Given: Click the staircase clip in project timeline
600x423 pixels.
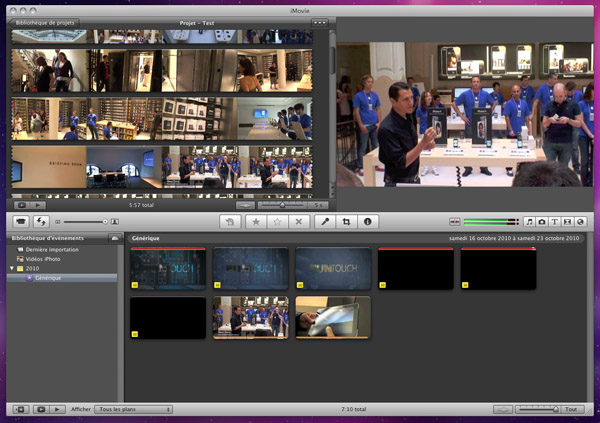Looking at the screenshot, I should click(x=50, y=70).
